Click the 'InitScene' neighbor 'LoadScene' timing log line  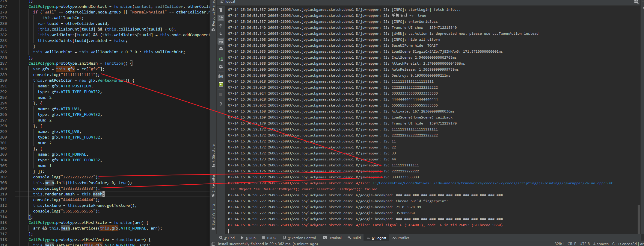pos(365,51)
